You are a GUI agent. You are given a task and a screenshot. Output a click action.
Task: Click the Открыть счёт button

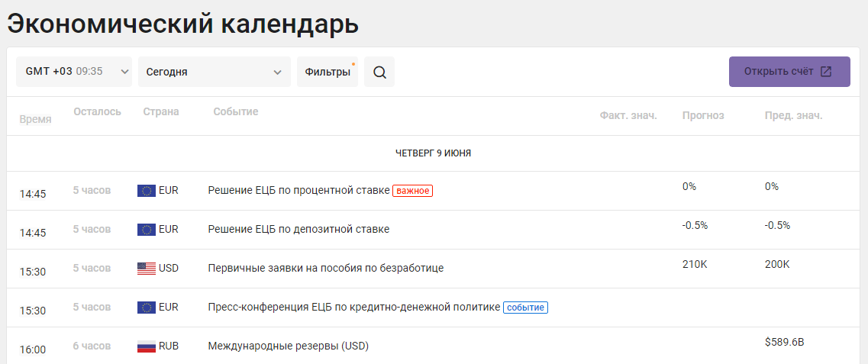click(789, 72)
